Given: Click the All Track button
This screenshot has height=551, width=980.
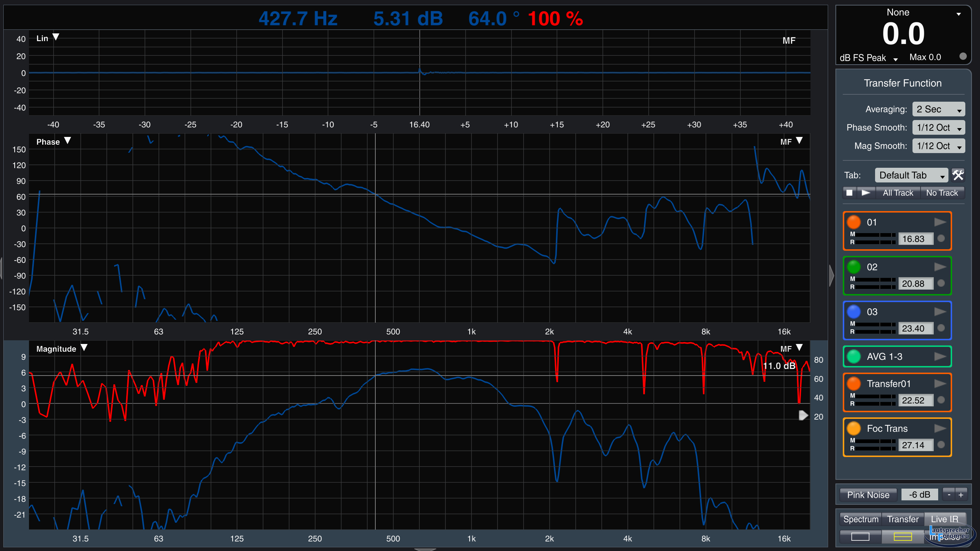Looking at the screenshot, I should [898, 193].
